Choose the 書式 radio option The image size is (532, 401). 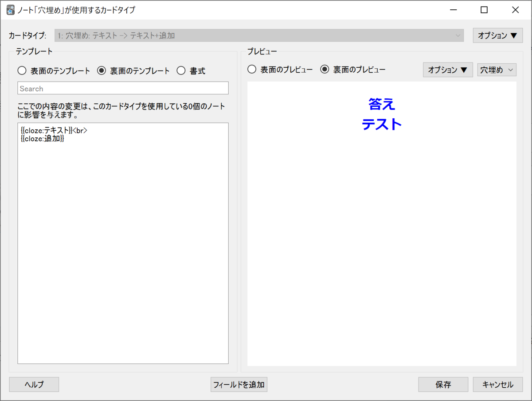191,70
